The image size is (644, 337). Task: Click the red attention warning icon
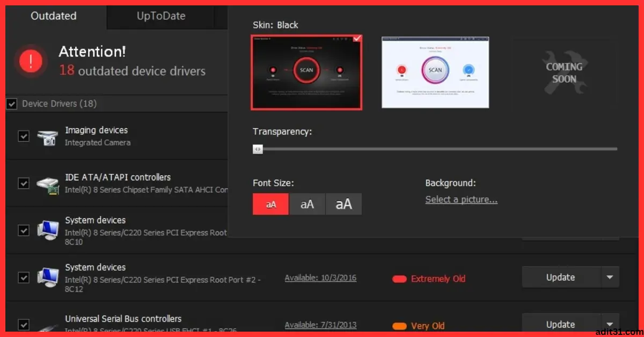(31, 62)
